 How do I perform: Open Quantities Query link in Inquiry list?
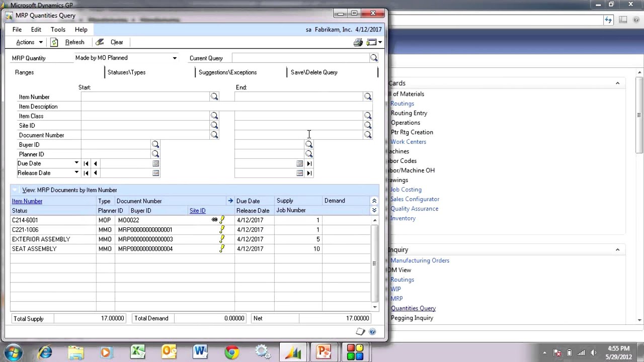tap(413, 308)
